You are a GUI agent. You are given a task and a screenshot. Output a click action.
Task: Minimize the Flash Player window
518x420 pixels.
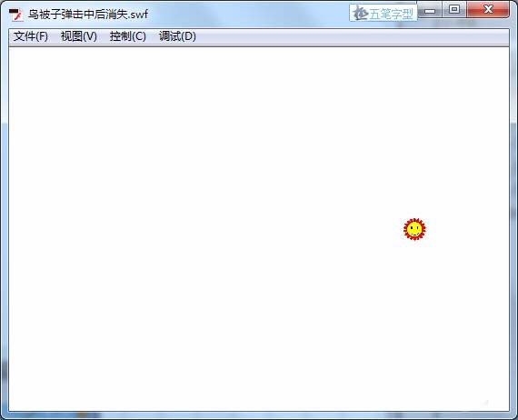click(430, 11)
